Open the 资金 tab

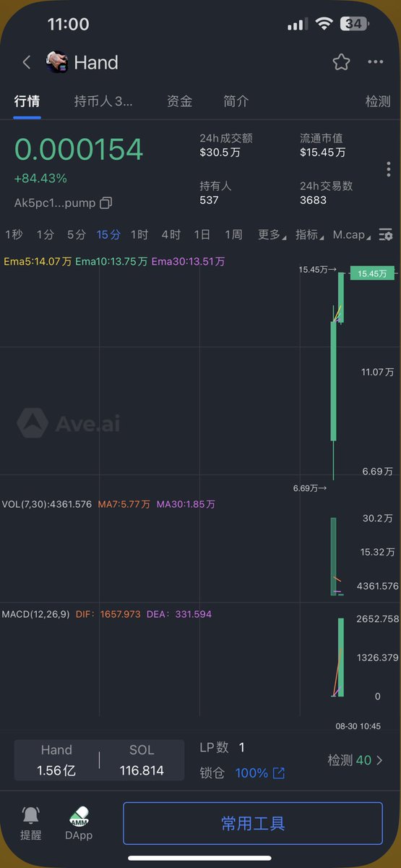coord(179,101)
